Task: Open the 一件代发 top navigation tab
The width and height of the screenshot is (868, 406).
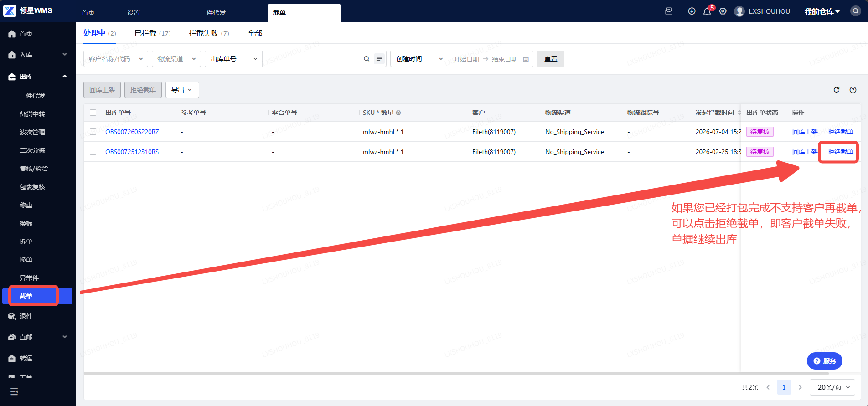Action: [213, 13]
